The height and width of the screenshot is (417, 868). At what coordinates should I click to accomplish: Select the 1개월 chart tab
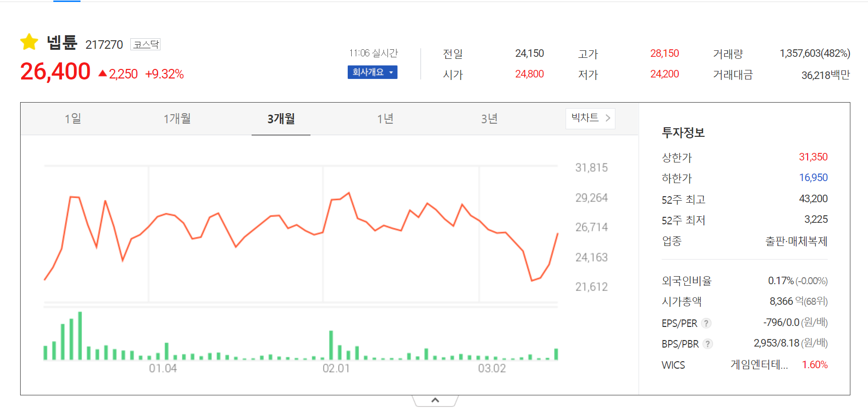[x=177, y=119]
